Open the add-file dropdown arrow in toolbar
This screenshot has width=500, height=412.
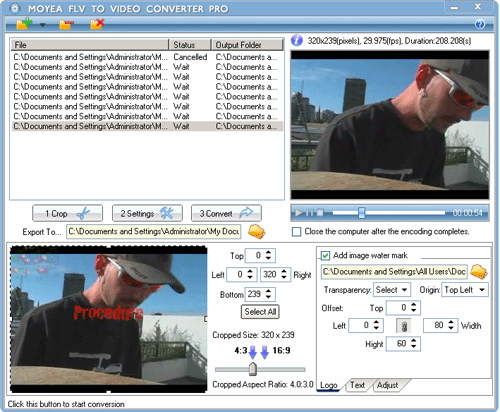pos(43,25)
